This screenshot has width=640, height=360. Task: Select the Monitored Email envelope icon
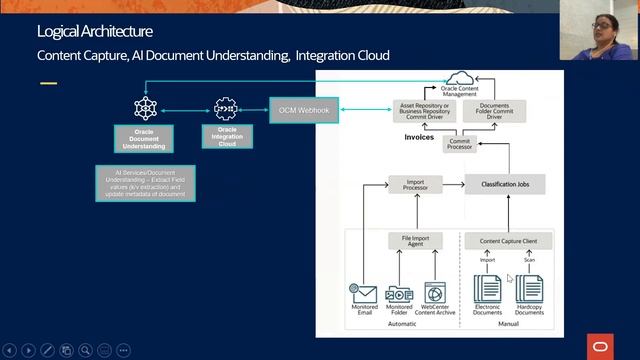363,293
